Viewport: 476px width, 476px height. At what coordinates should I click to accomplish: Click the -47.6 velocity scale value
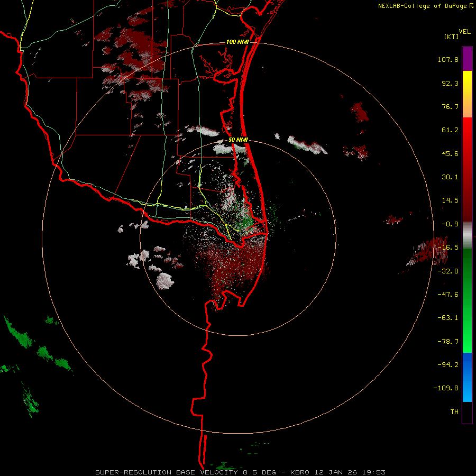448,295
